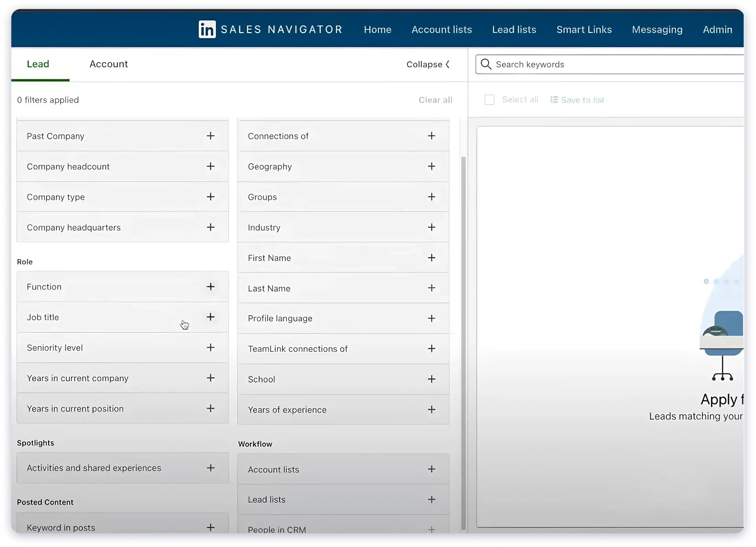This screenshot has width=756, height=547.
Task: Expand the Years of experience filter
Action: point(431,410)
